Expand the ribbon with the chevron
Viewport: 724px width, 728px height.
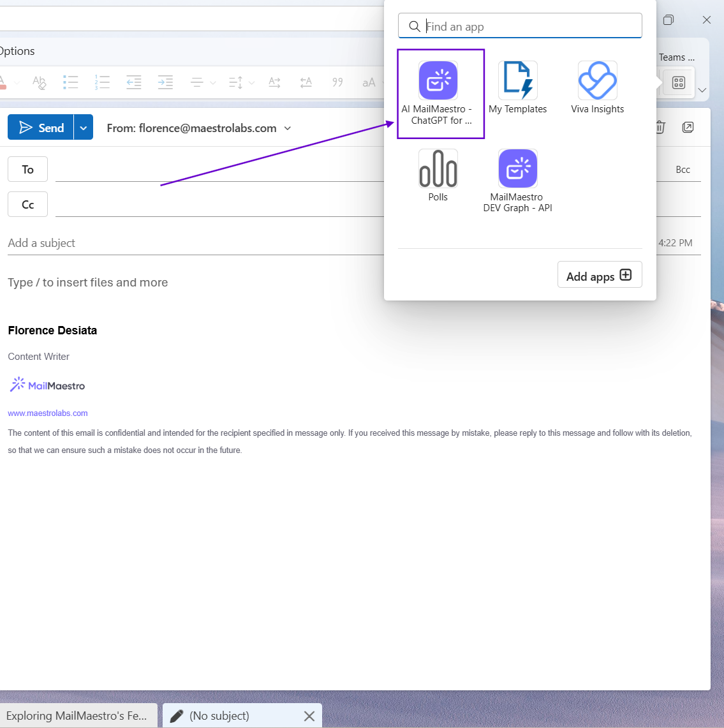pos(702,90)
